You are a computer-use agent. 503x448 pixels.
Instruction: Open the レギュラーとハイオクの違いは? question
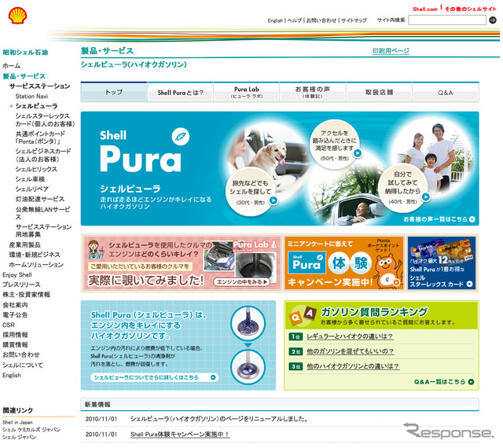pyautogui.click(x=350, y=336)
